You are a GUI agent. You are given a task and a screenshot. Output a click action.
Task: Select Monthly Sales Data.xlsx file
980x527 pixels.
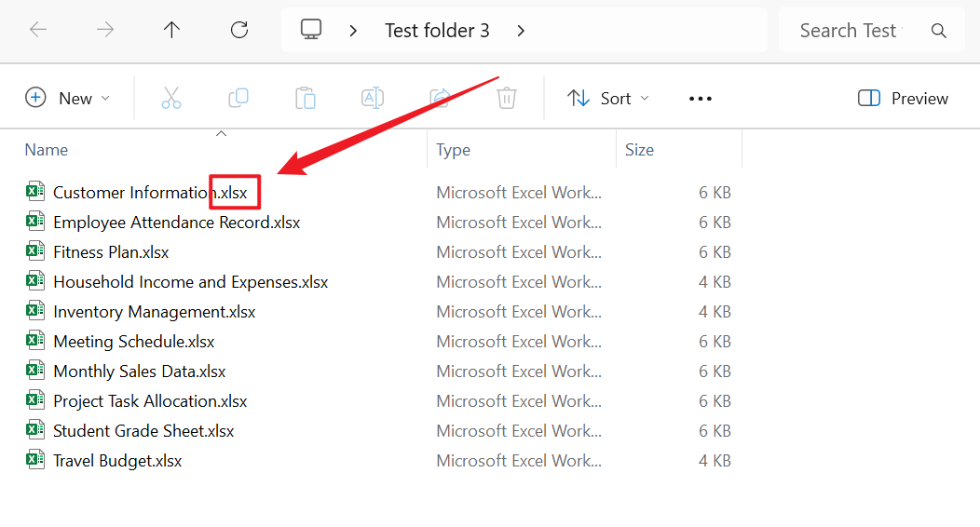139,372
